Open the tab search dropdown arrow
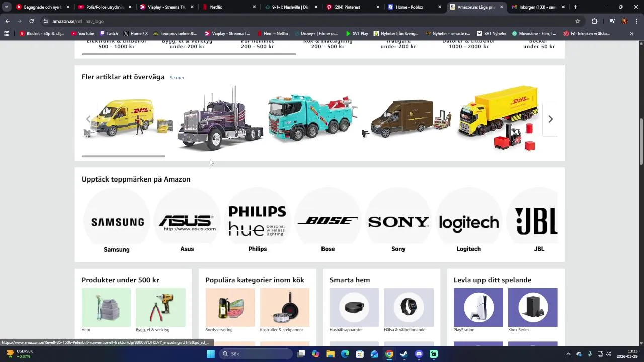This screenshot has height=362, width=644. point(7,7)
